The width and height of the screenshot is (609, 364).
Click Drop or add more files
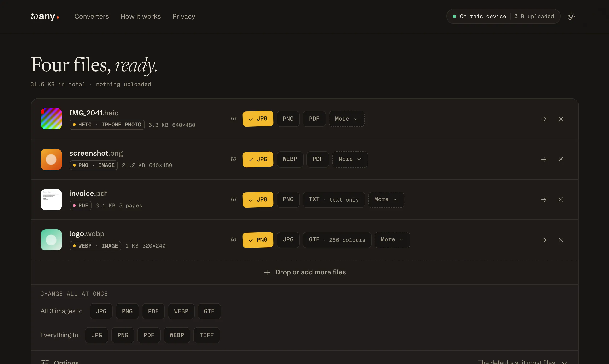305,272
